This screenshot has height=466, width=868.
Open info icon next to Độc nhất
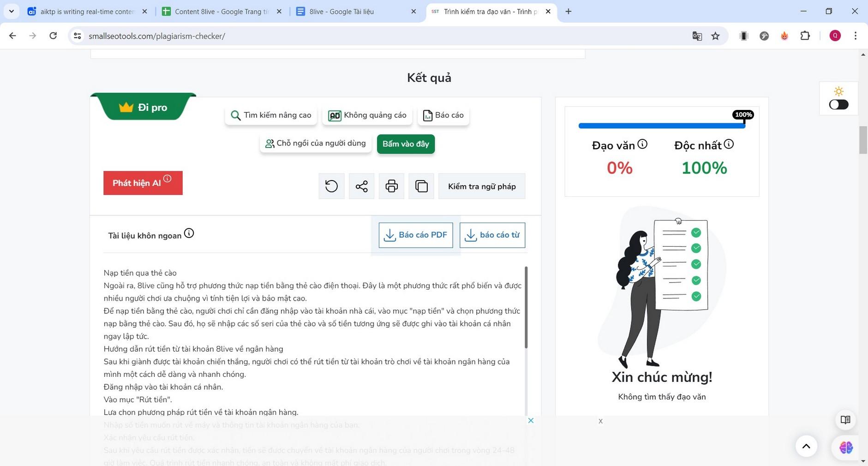click(x=729, y=145)
